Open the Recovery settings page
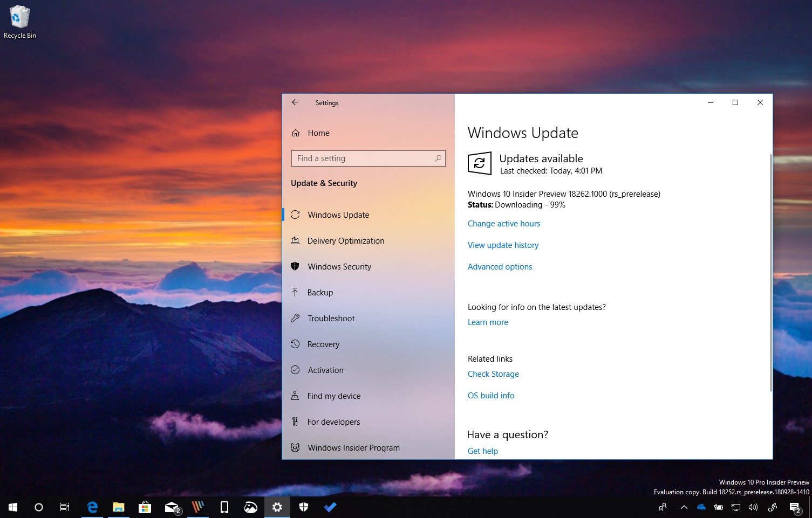Screen dimensions: 812x518 click(369, 344)
